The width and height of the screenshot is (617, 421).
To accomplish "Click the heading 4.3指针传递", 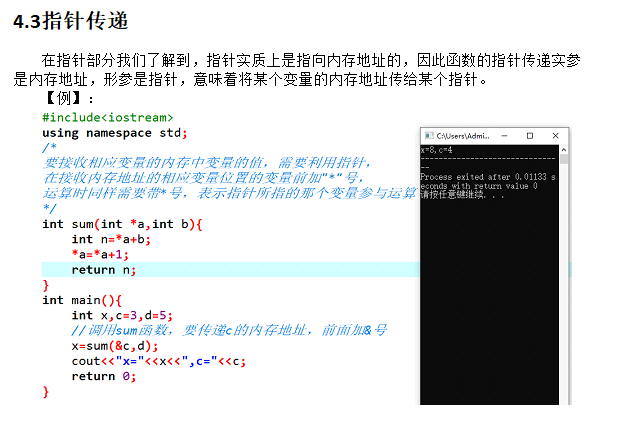I will 71,20.
